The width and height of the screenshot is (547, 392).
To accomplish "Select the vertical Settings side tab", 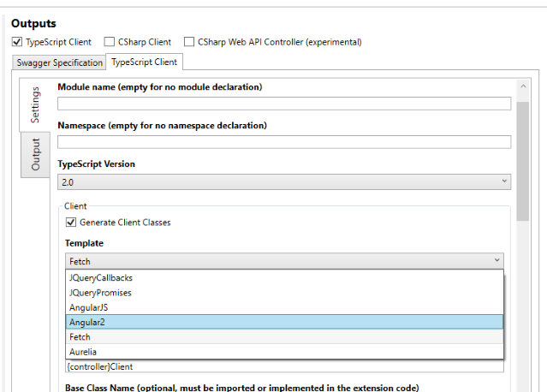I will 34,105.
